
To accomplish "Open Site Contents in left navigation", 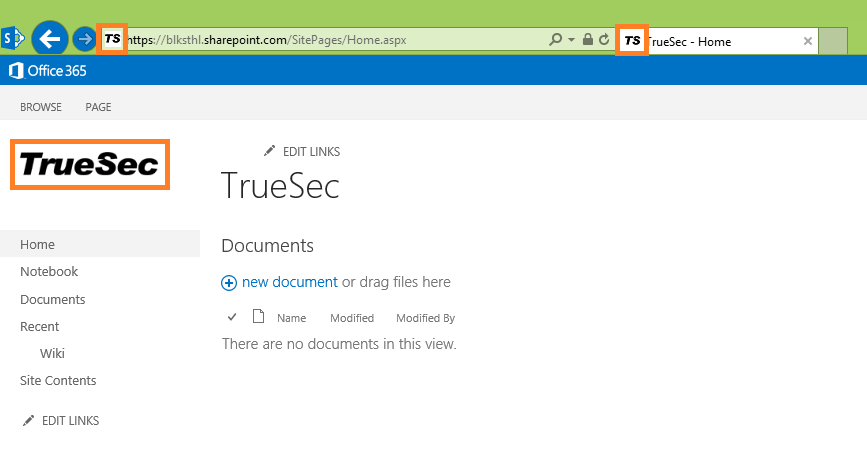I will tap(58, 380).
